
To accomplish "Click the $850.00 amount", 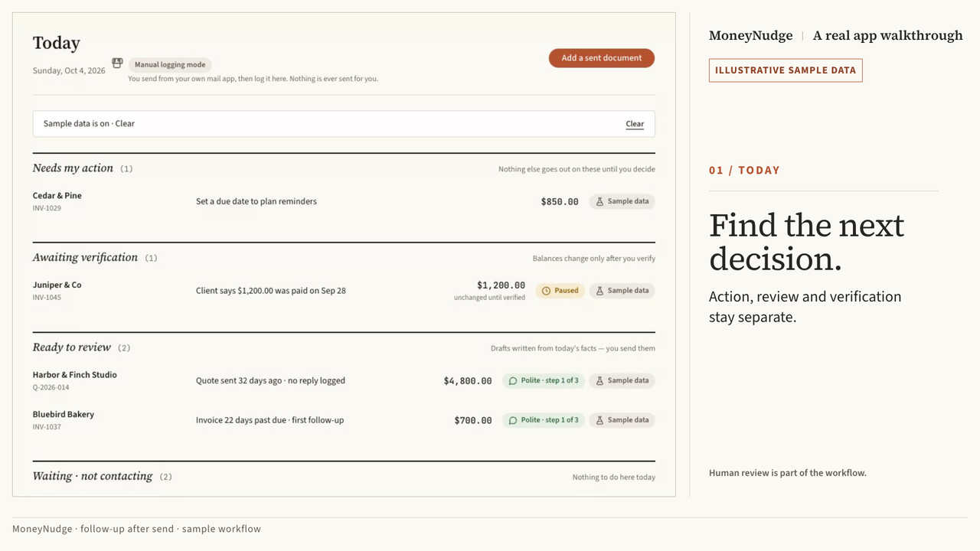I will 560,202.
